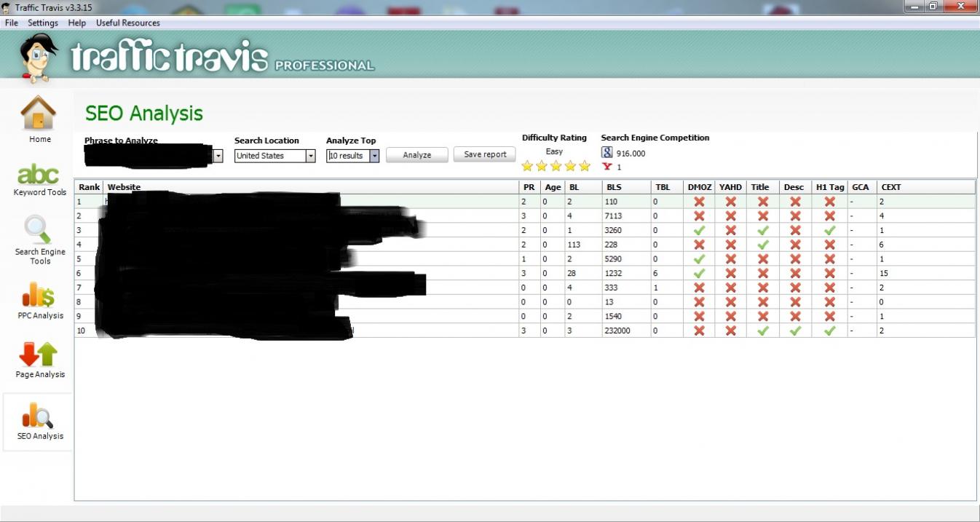Click the Title red cross in row 7

(762, 288)
